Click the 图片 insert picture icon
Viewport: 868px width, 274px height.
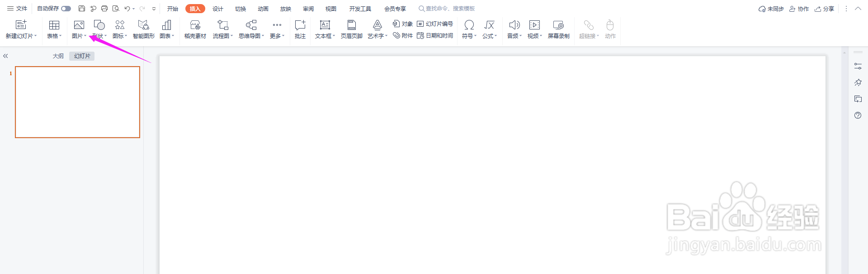(79, 25)
